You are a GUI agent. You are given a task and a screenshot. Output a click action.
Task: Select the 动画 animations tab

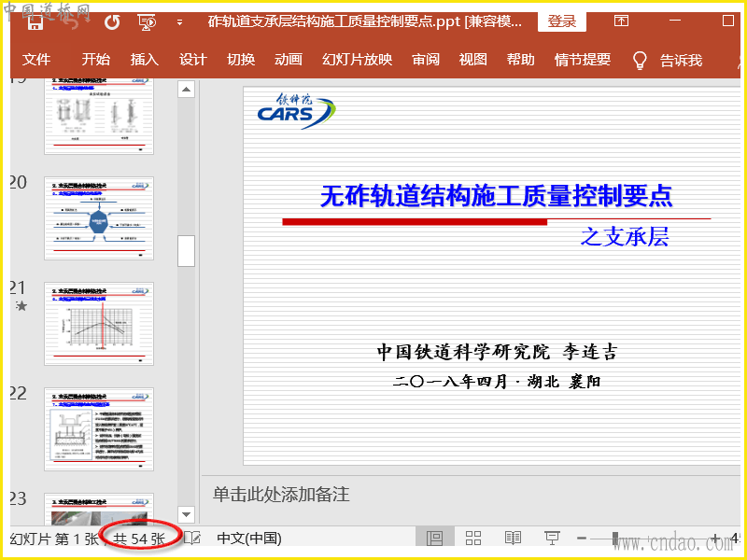pos(289,60)
